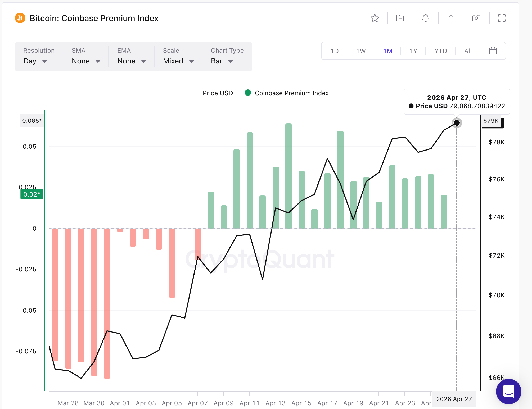Open the chat support bubble
The height and width of the screenshot is (409, 532).
508,392
